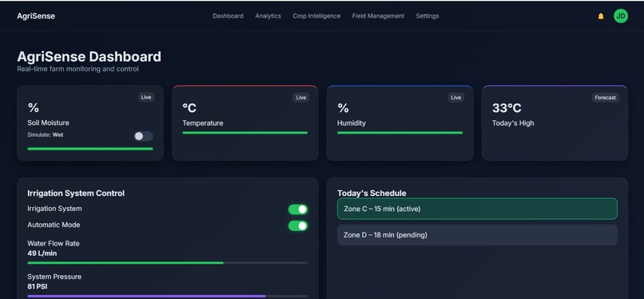Viewport: 644px width, 299px height.
Task: Open the Crop Intelligence nav item
Action: click(316, 16)
